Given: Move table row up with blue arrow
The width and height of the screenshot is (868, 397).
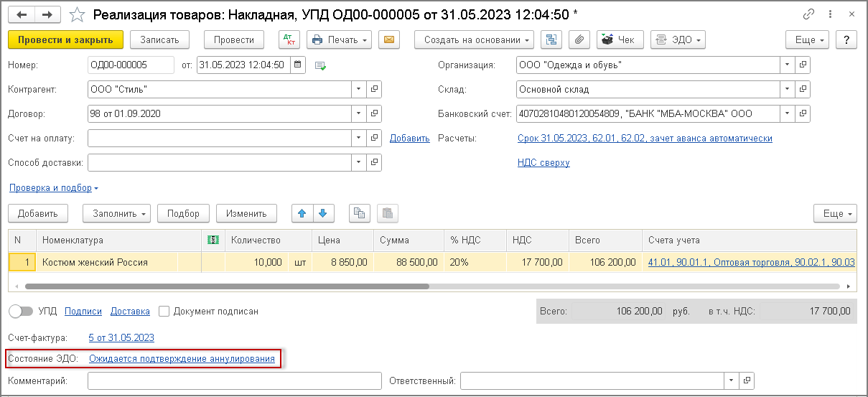Looking at the screenshot, I should tap(302, 213).
